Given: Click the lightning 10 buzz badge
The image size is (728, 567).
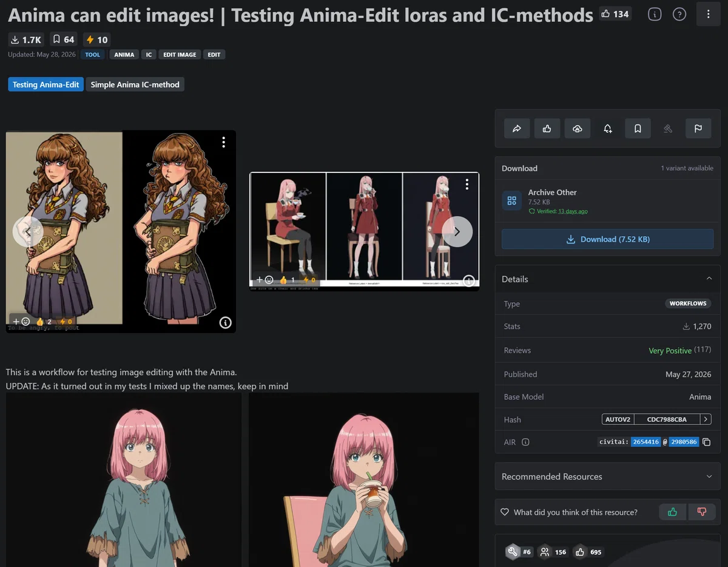Looking at the screenshot, I should pyautogui.click(x=97, y=39).
